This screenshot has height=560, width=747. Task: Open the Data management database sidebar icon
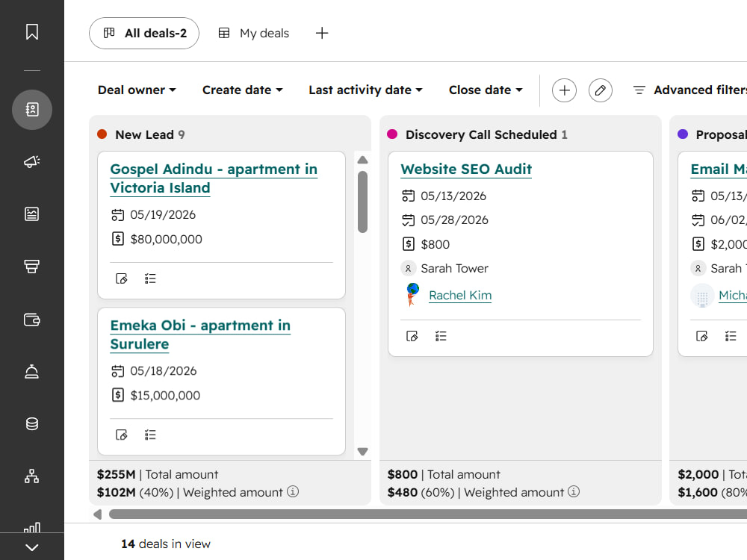tap(32, 424)
